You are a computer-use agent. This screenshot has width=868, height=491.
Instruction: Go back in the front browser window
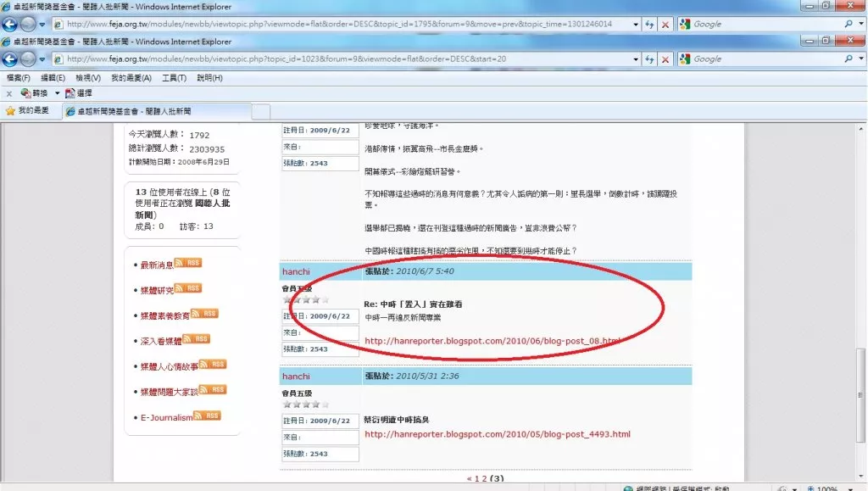(9, 59)
